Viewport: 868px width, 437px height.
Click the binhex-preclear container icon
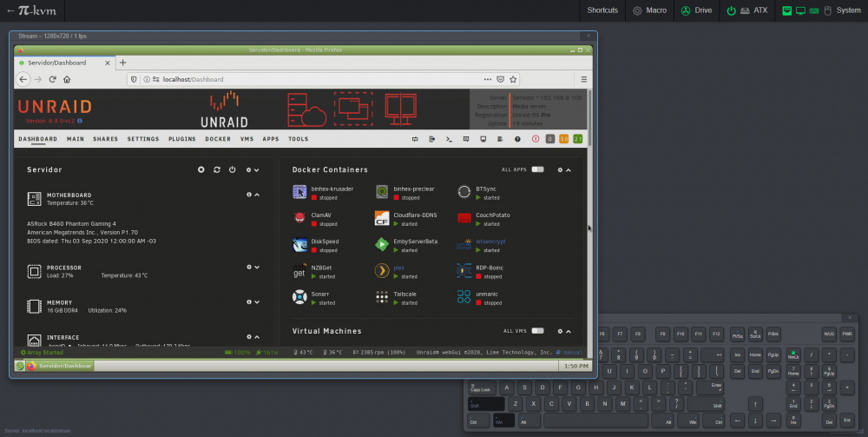pos(382,192)
